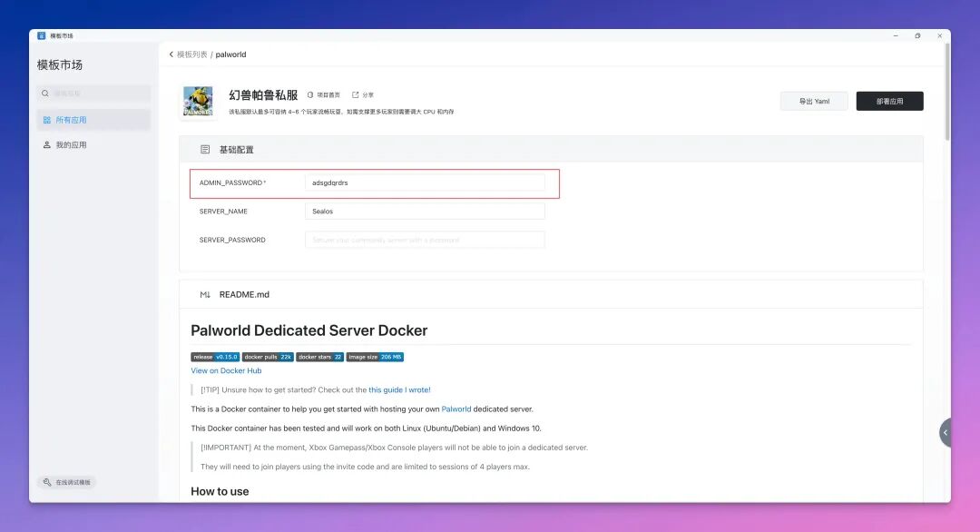Click the 导出 Yaml button
980x532 pixels.
pos(814,102)
